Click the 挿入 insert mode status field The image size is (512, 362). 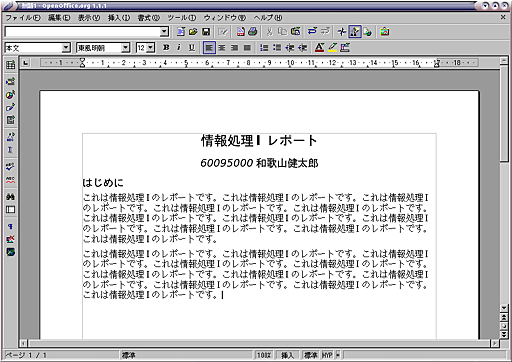pyautogui.click(x=287, y=355)
